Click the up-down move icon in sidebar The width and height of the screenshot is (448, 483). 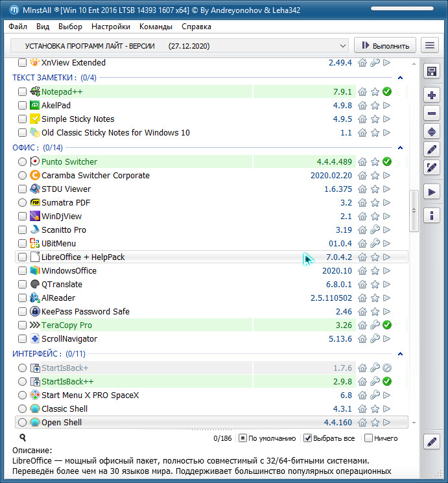click(431, 132)
